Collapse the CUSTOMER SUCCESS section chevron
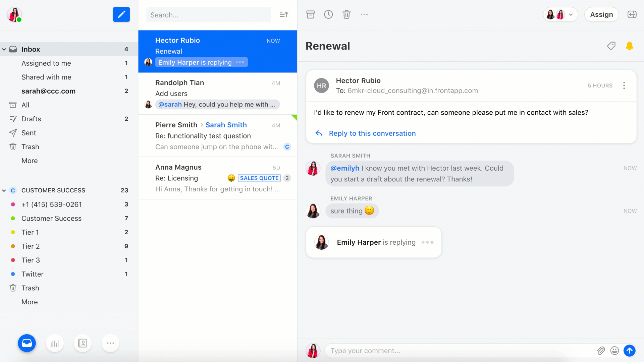The height and width of the screenshot is (362, 644). coord(4,190)
